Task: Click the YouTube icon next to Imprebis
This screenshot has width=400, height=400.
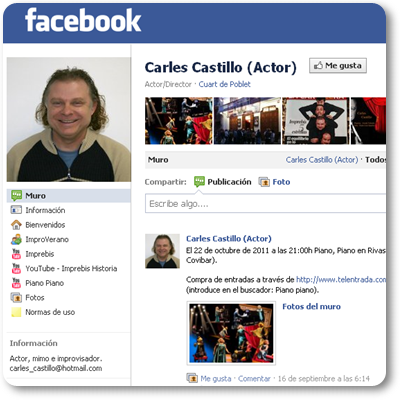Action: tap(16, 254)
